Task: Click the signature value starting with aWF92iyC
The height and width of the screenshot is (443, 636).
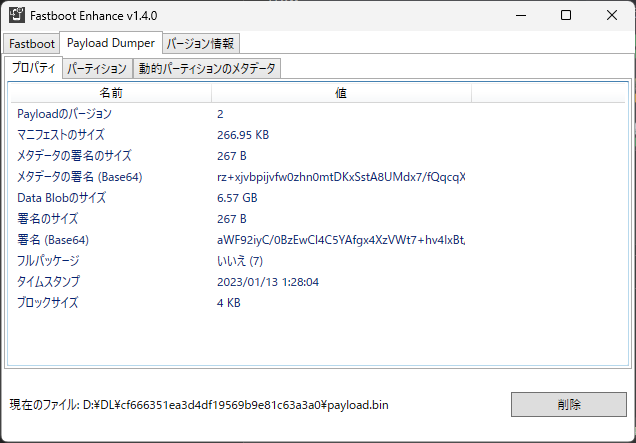Action: (341, 240)
